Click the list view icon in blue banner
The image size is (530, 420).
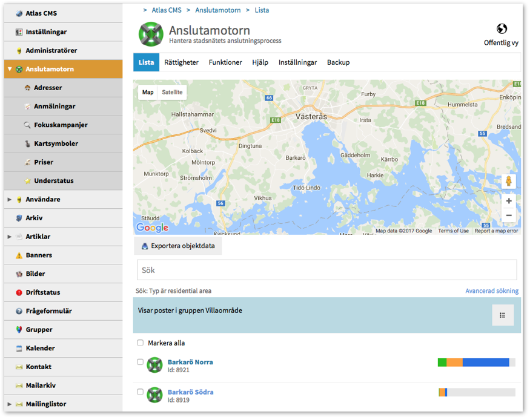(x=502, y=315)
